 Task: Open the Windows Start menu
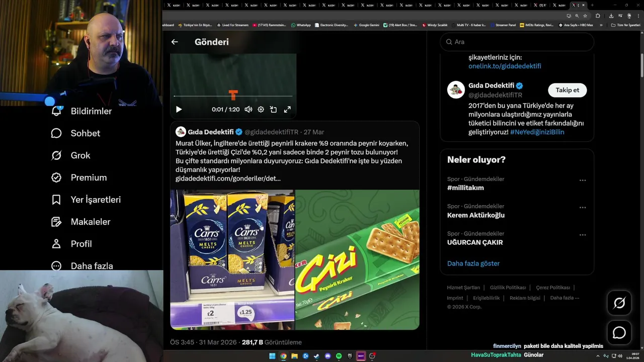pos(272,356)
